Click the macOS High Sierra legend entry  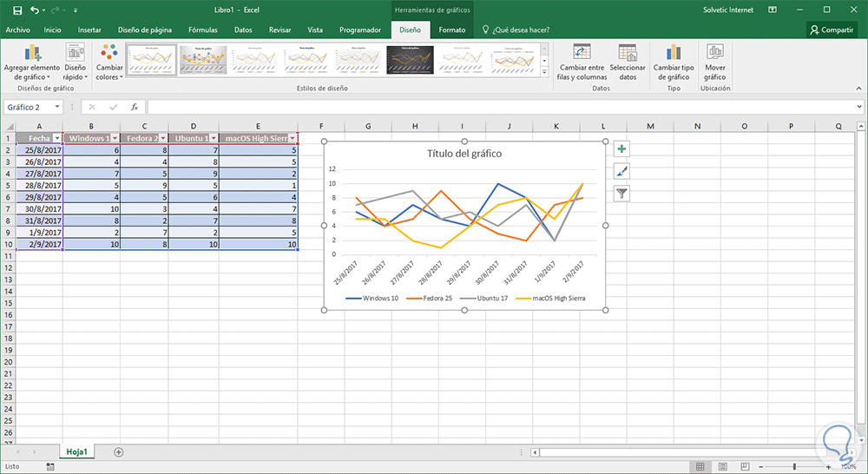(550, 298)
